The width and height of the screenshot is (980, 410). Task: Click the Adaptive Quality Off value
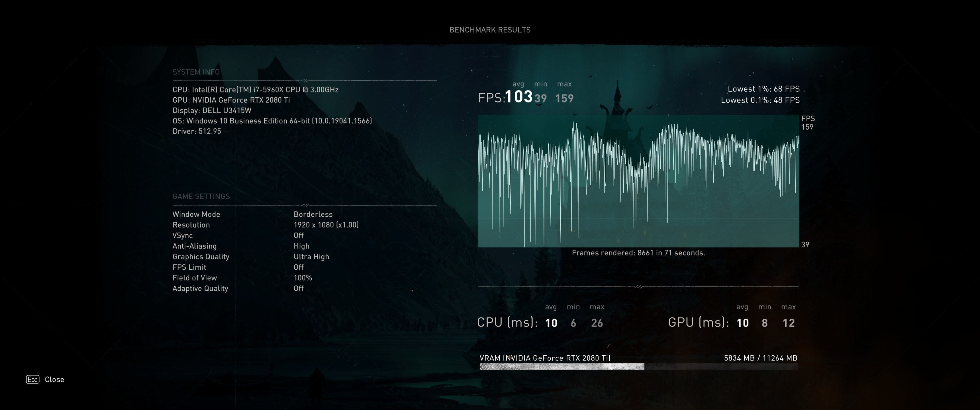[298, 288]
